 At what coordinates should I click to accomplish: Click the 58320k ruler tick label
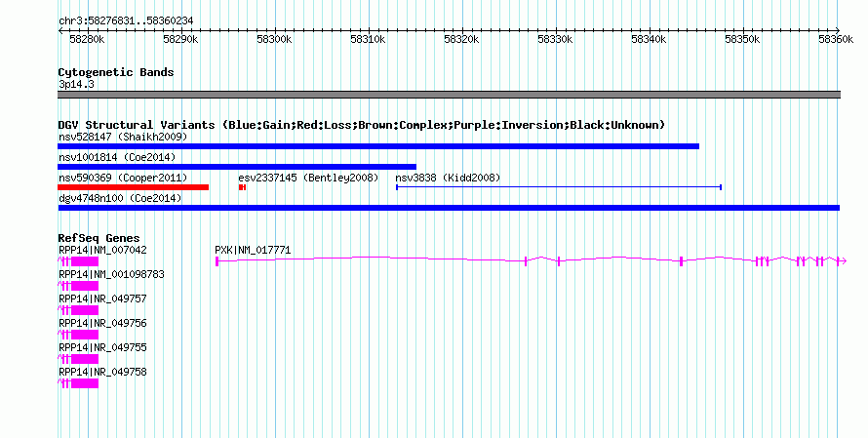461,39
